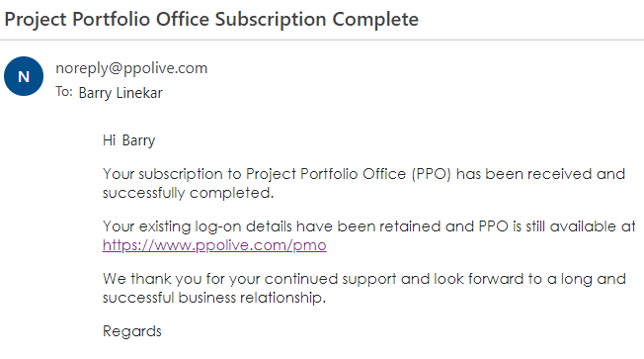Click the 'To:' recipient label

click(64, 92)
